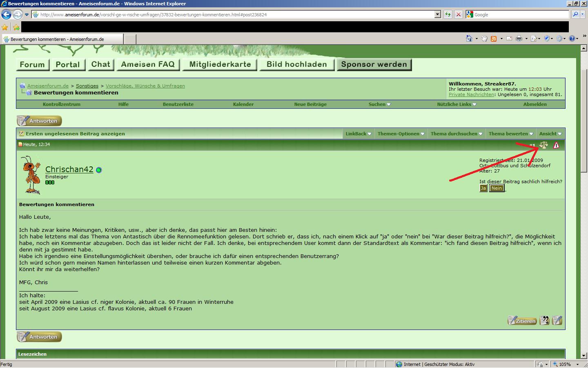Click the favorites star icon
Image resolution: width=588 pixels, height=368 pixels.
(5, 27)
